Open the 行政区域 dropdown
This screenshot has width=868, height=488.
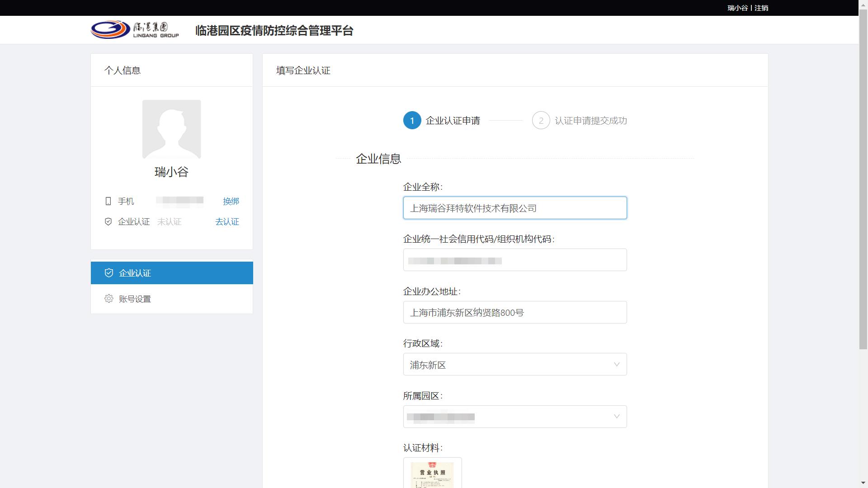pos(515,364)
